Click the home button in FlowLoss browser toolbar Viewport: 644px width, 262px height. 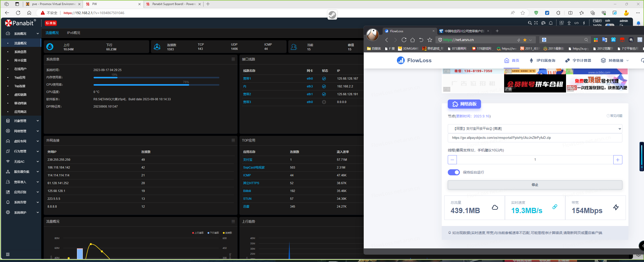413,40
